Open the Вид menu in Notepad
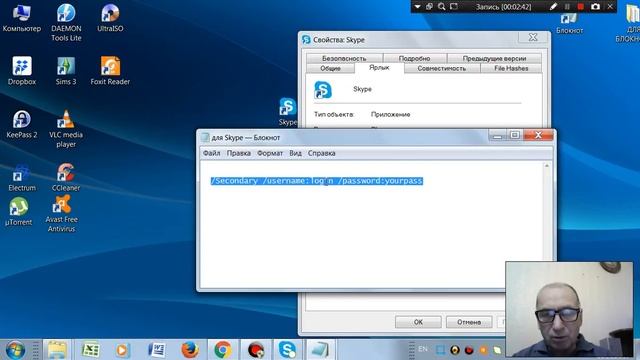 click(295, 153)
